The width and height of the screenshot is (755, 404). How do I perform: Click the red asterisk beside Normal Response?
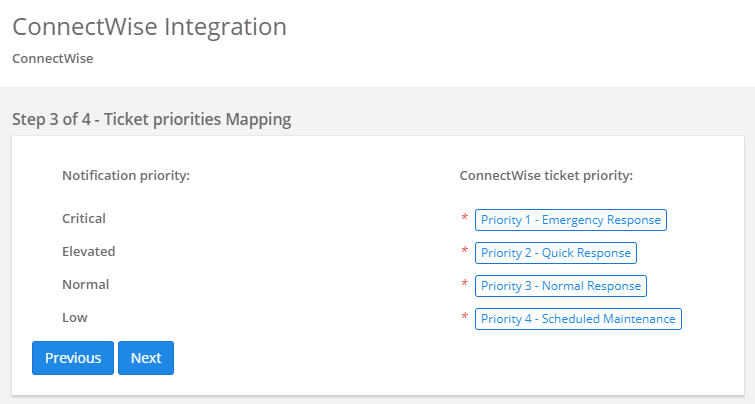[x=465, y=284]
